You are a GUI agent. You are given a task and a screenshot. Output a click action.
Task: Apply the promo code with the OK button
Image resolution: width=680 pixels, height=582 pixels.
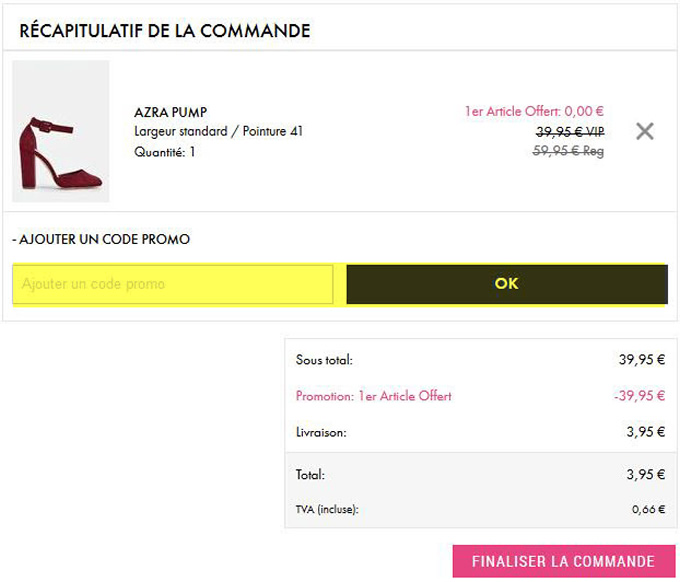507,284
